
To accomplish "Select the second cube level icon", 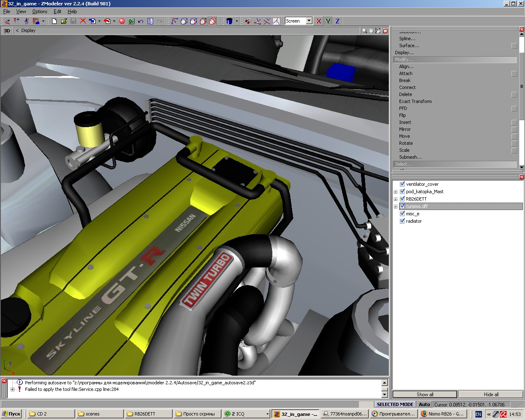I will point(194,21).
